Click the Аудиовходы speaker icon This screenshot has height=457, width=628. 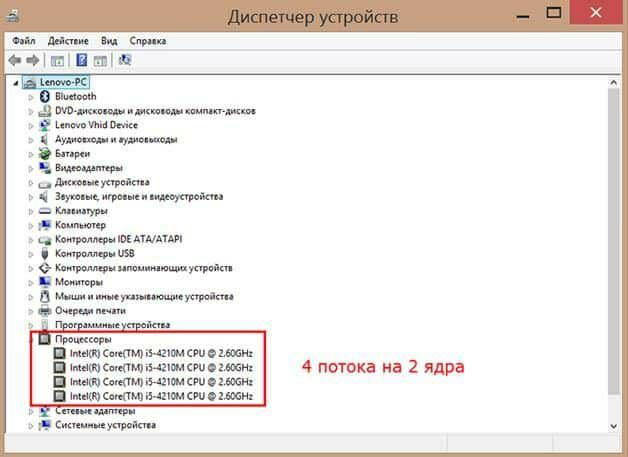click(44, 139)
